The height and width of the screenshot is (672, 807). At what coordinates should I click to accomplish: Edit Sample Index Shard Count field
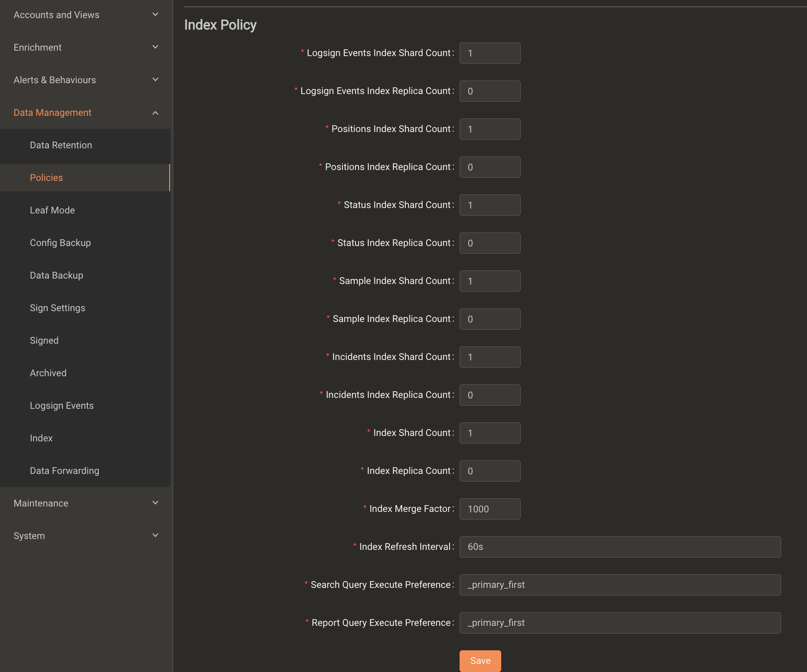pos(490,281)
